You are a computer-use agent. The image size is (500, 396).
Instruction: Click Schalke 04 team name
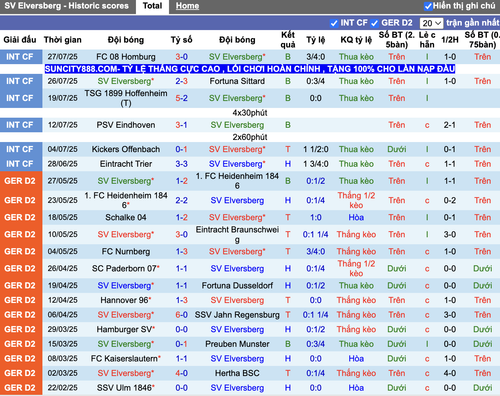point(126,217)
